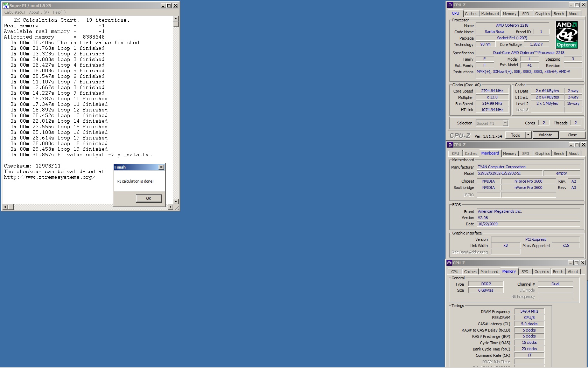588x368 pixels.
Task: Click OK in the Finish dialog
Action: [149, 198]
